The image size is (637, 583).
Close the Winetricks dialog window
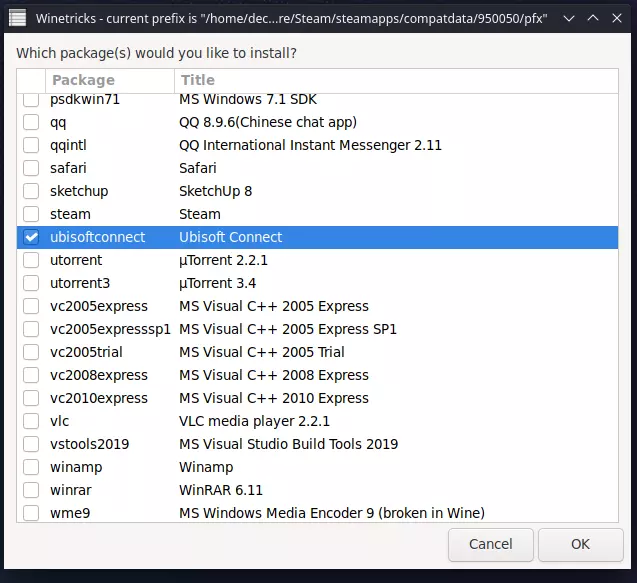[x=617, y=18]
